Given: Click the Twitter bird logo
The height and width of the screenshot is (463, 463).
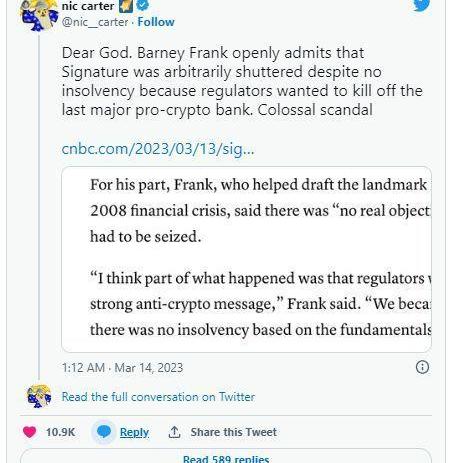Looking at the screenshot, I should click(x=422, y=5).
